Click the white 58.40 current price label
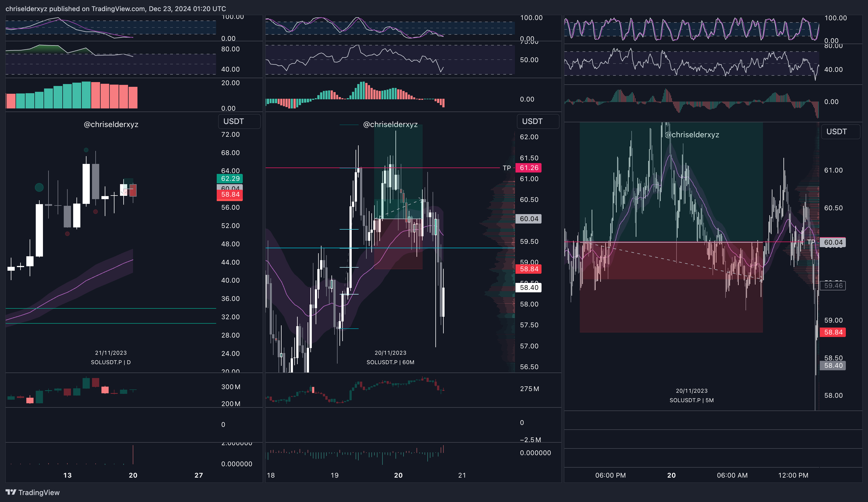 tap(529, 288)
